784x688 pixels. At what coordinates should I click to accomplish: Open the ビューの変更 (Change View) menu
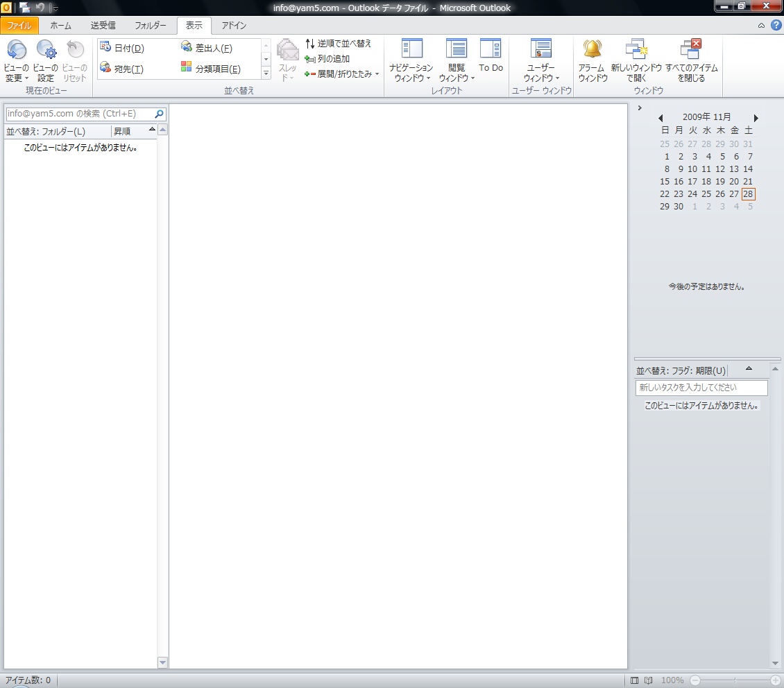(x=17, y=61)
